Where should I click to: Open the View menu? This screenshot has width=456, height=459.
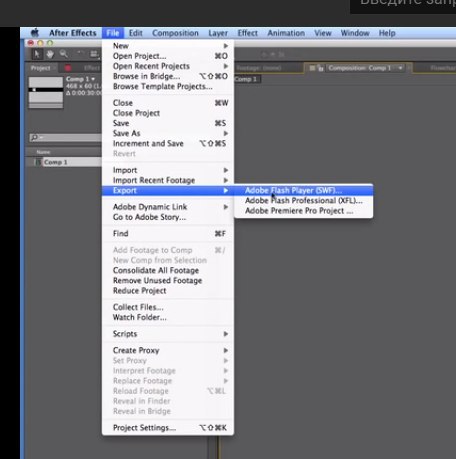[323, 33]
